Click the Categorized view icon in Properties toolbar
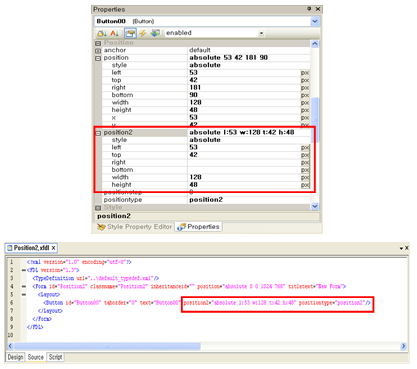Image resolution: width=417 pixels, height=369 pixels. pyautogui.click(x=102, y=33)
